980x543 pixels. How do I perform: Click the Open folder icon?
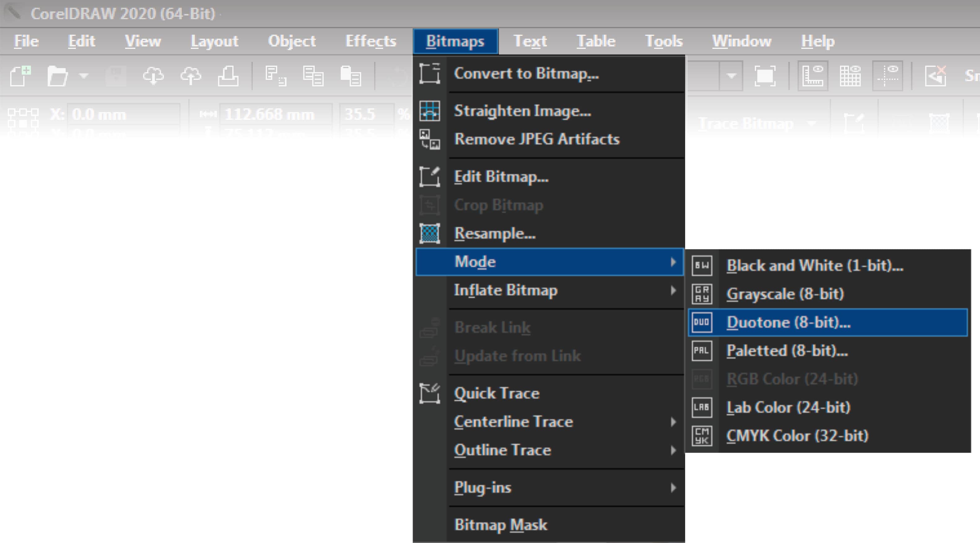point(57,76)
